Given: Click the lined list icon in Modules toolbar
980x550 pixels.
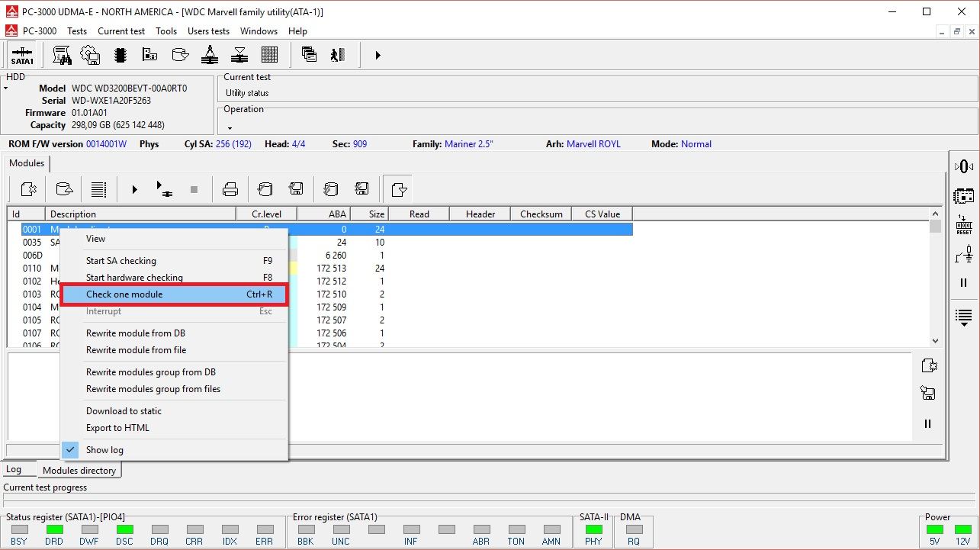Looking at the screenshot, I should (x=98, y=189).
